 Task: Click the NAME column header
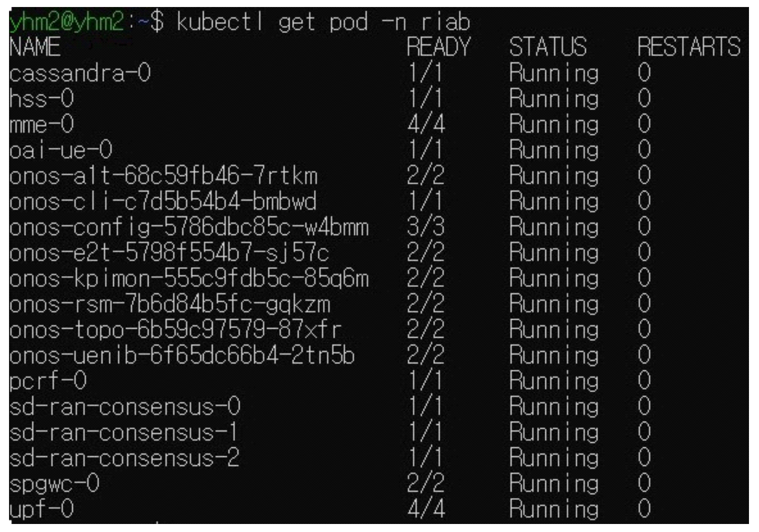click(x=35, y=47)
